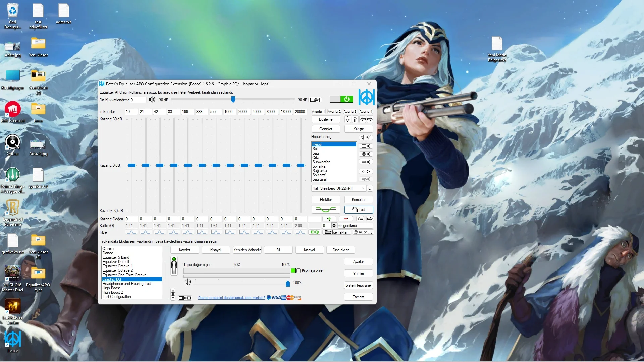
Task: Select the Ayarla 1 preset tab
Action: click(x=318, y=112)
